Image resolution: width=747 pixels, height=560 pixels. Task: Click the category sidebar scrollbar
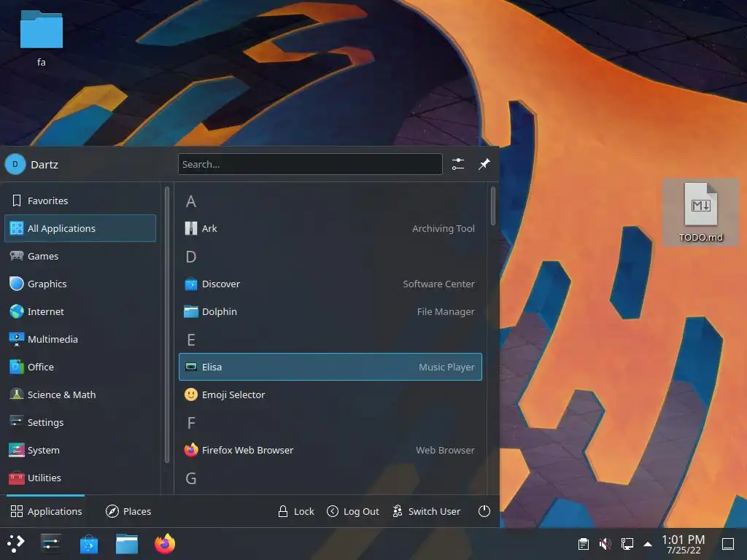(167, 324)
